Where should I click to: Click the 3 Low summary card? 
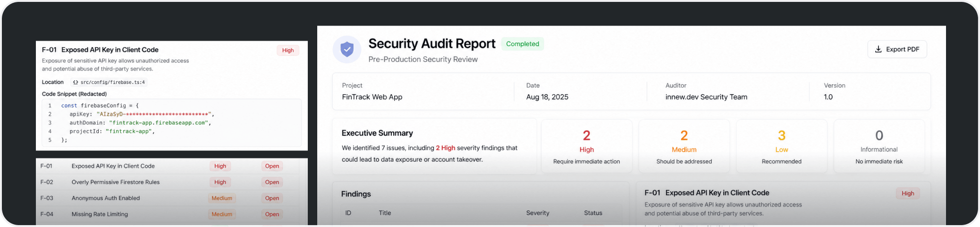coord(782,146)
